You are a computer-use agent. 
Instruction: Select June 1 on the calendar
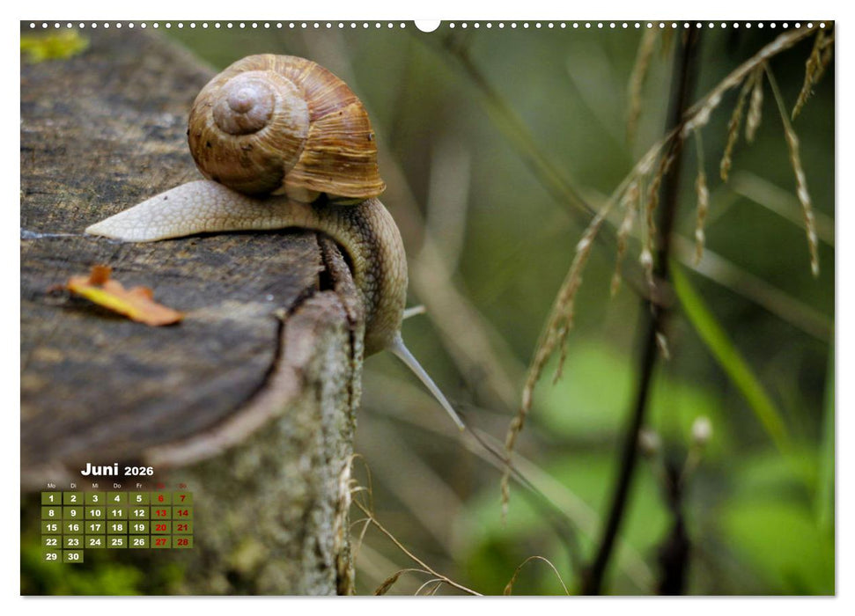[x=51, y=498]
